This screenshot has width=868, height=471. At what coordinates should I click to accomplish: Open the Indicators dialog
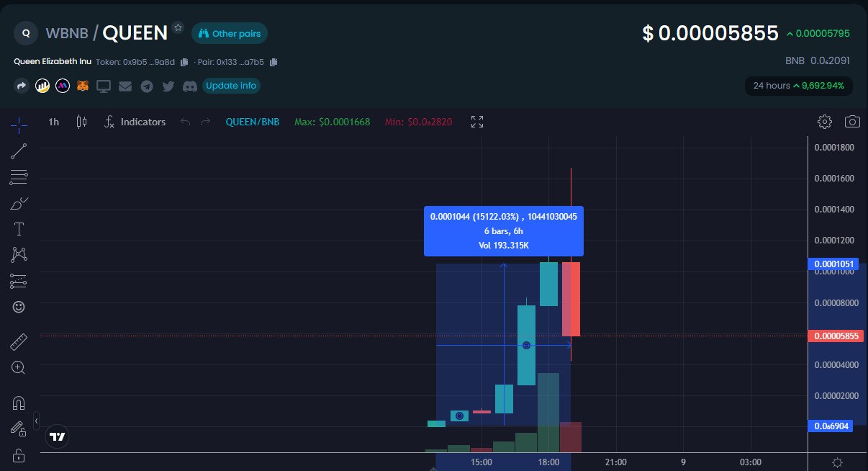135,122
